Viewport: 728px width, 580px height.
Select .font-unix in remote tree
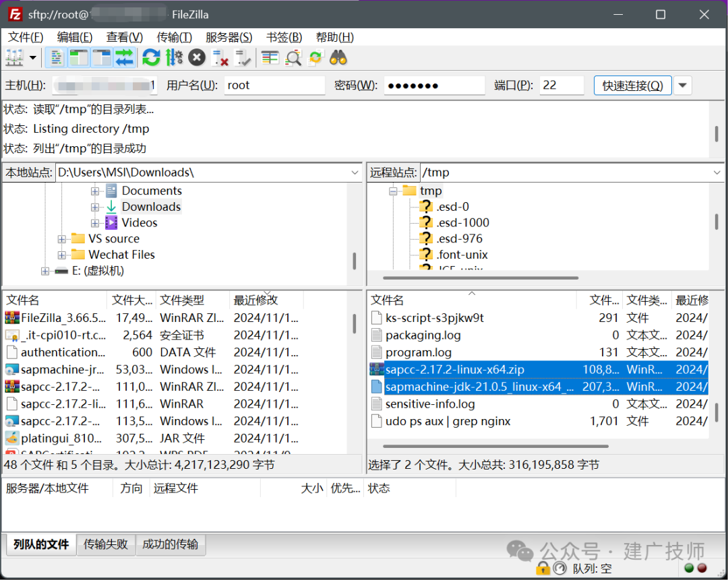tap(462, 255)
